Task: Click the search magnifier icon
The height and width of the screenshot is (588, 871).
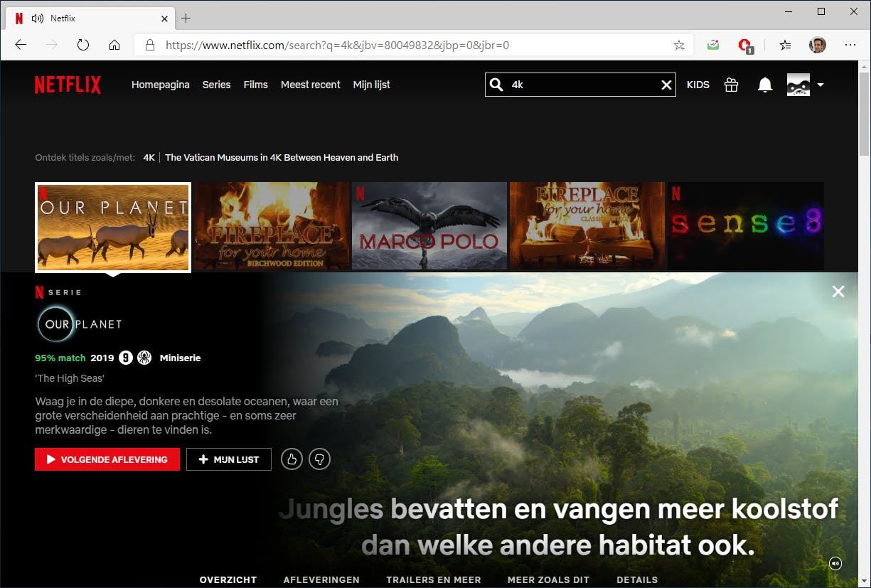Action: (496, 85)
